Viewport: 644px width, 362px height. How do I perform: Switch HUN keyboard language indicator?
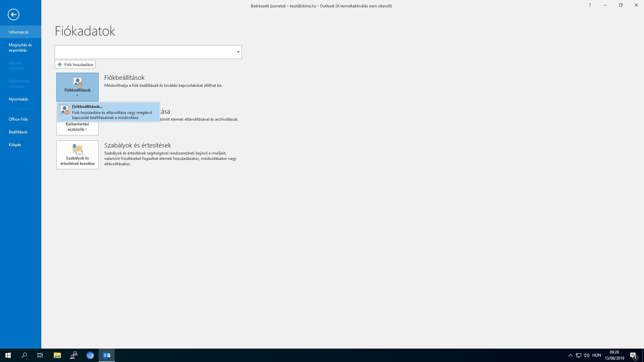[597, 355]
